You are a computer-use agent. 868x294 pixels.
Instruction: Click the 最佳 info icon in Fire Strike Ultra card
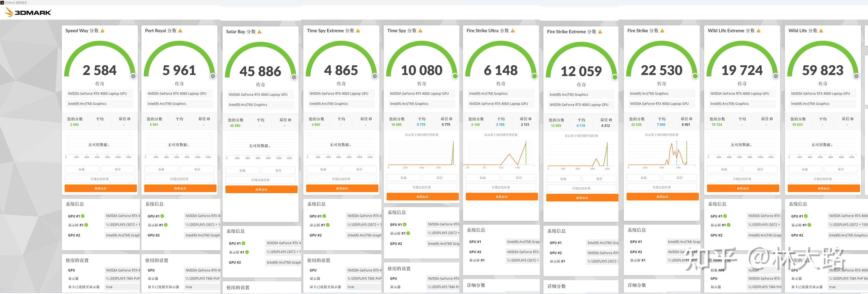click(x=530, y=119)
